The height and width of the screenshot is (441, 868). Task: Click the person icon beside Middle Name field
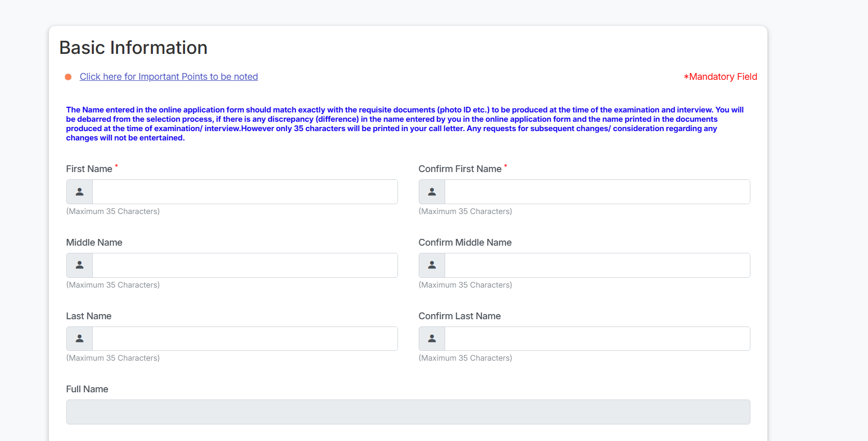(x=79, y=265)
